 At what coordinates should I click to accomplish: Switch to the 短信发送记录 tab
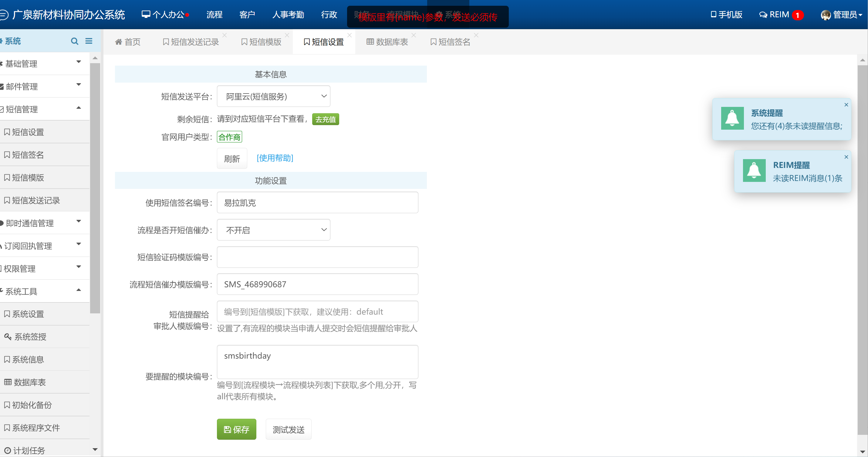(x=191, y=42)
